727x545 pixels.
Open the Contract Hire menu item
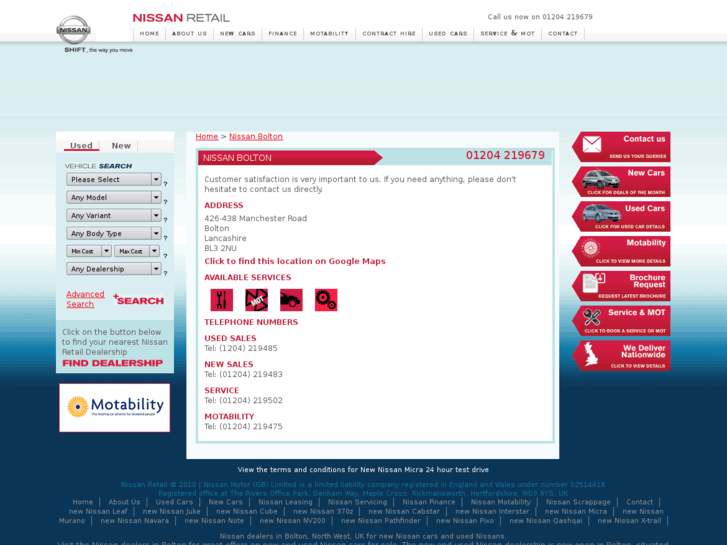(389, 33)
